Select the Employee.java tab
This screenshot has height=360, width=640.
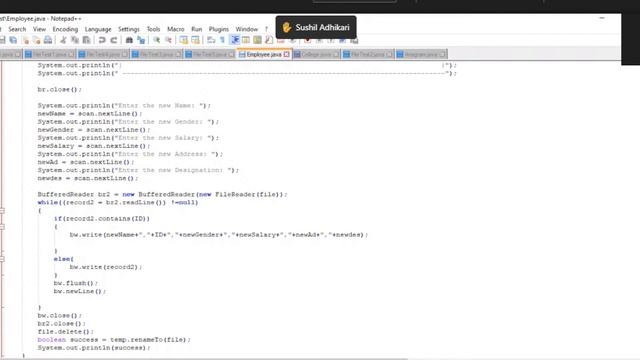click(264, 54)
